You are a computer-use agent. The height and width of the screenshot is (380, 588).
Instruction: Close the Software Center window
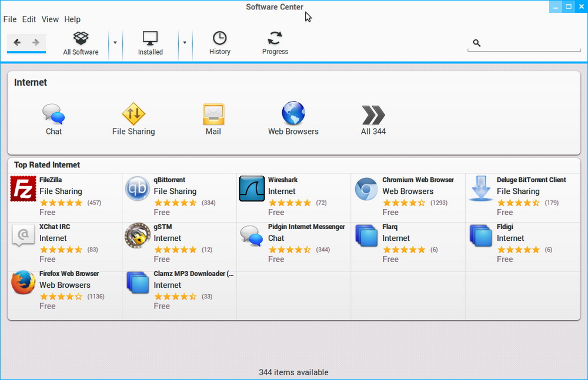coord(582,6)
